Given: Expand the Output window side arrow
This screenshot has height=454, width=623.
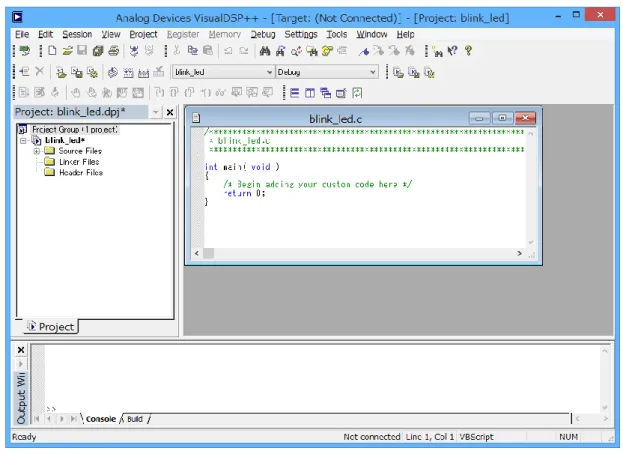Looking at the screenshot, I should click(x=21, y=364).
